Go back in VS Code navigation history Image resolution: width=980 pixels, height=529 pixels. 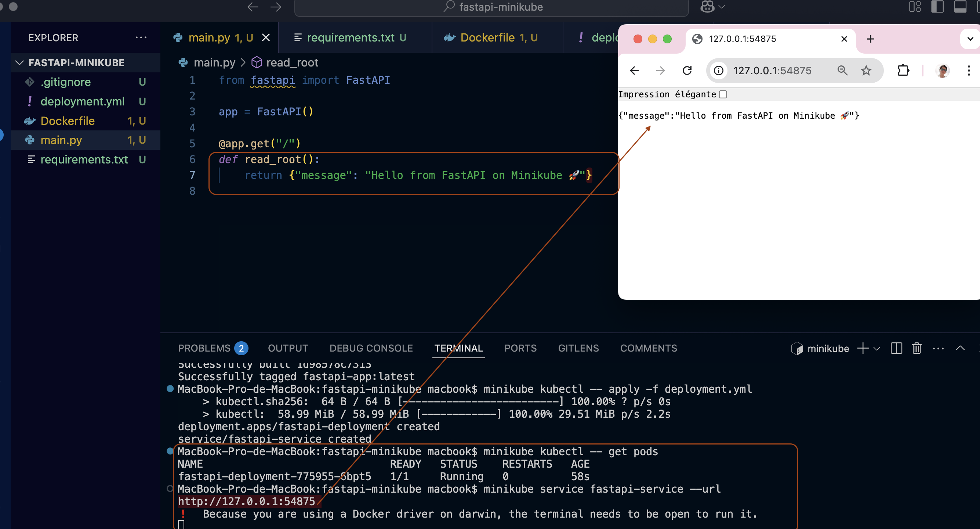pyautogui.click(x=253, y=7)
